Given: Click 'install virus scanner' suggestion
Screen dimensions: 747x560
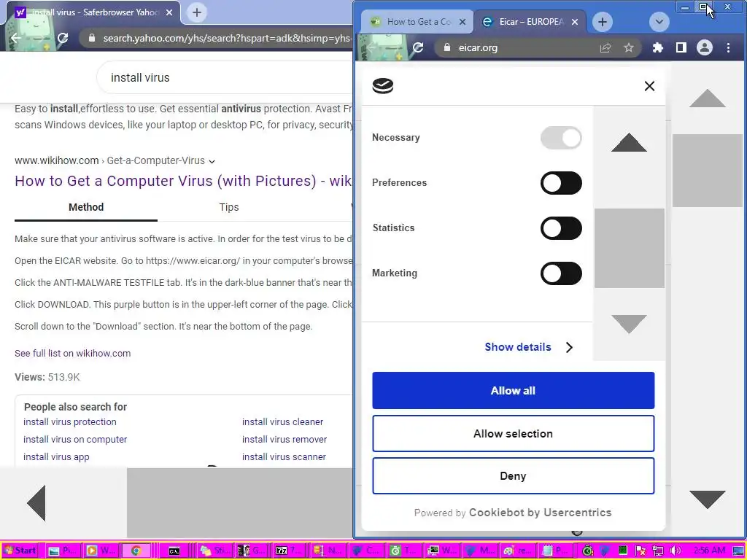Looking at the screenshot, I should tap(284, 457).
